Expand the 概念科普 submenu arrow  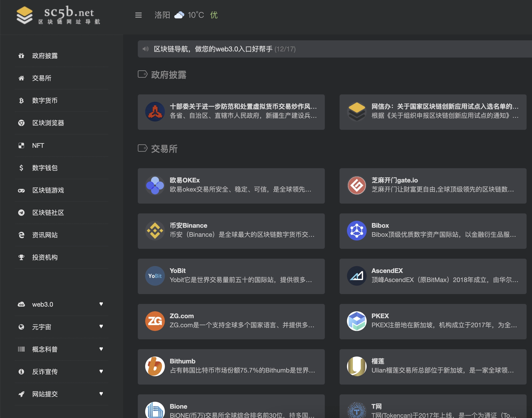coord(101,349)
